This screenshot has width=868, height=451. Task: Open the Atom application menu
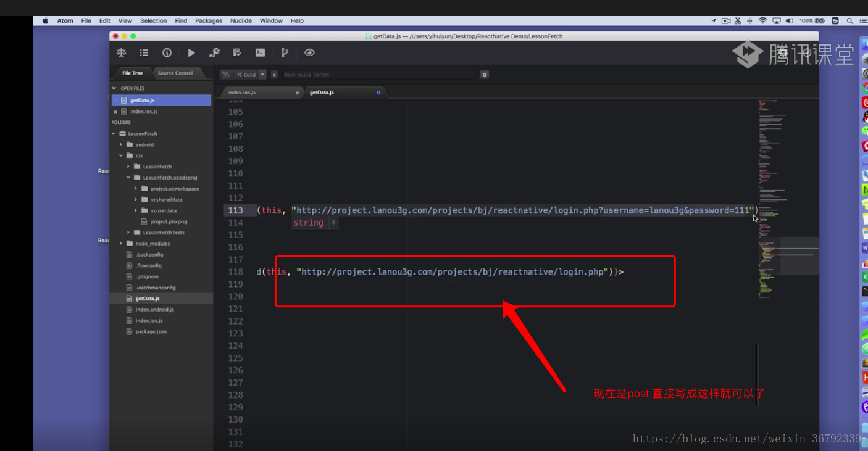[x=65, y=21]
